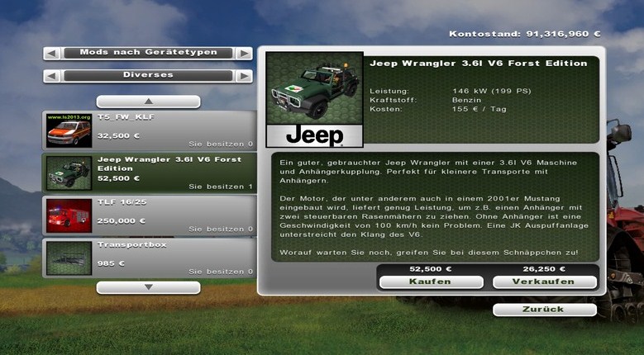
Task: Choose the Transportbox thumbnail in the list
Action: click(x=69, y=258)
